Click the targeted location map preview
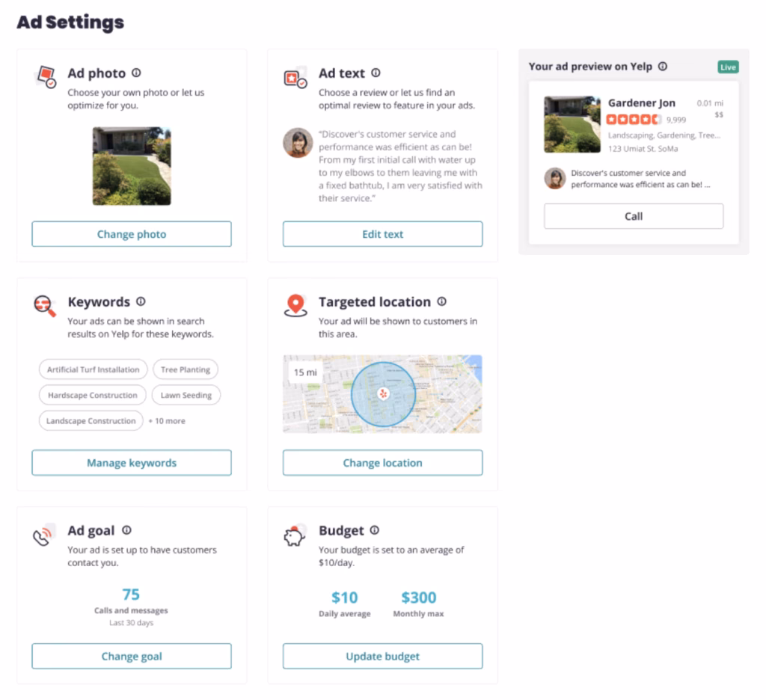The image size is (766, 700). (382, 394)
